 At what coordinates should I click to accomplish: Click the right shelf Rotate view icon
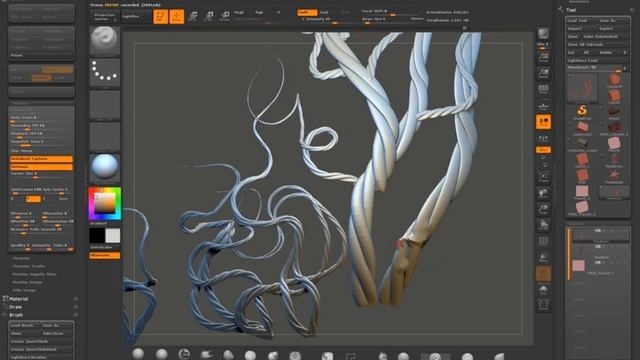coord(543,225)
